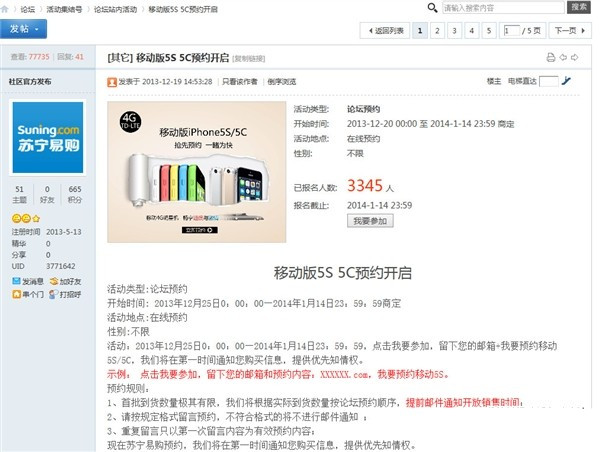This screenshot has width=600, height=452.
Task: Click the 串个门 house icon
Action: (x=16, y=294)
